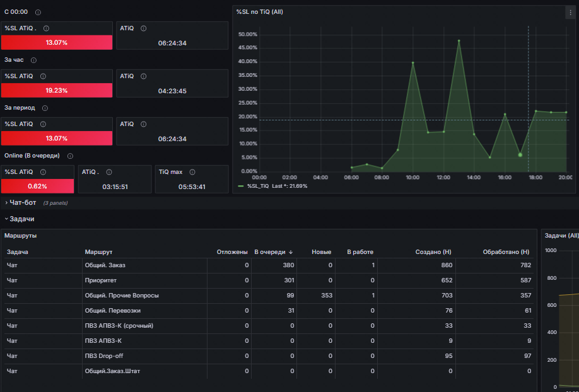Click info icon on TiQ max panel

pos(192,172)
